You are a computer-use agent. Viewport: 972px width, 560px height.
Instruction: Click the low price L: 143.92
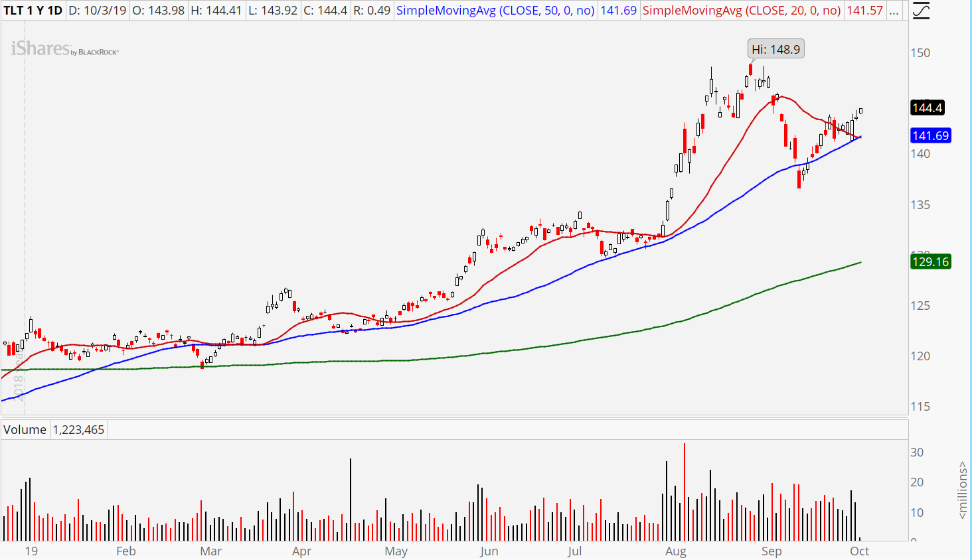pyautogui.click(x=273, y=11)
